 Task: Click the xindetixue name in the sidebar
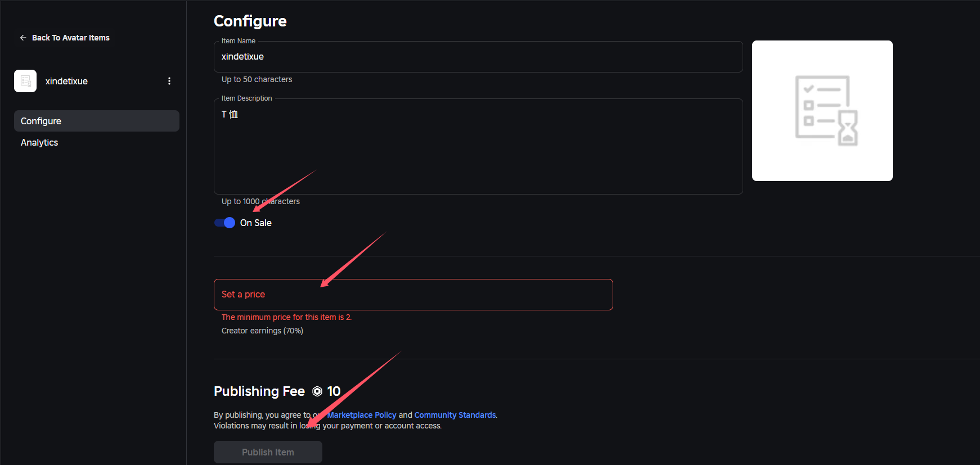(66, 81)
